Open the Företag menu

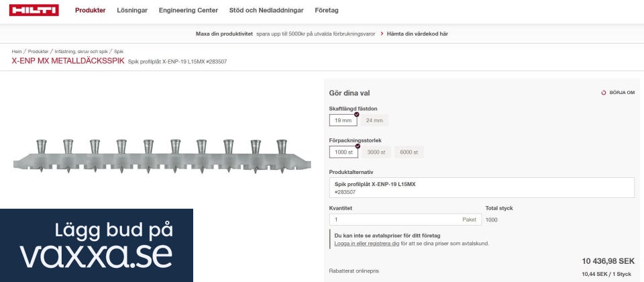coord(327,10)
